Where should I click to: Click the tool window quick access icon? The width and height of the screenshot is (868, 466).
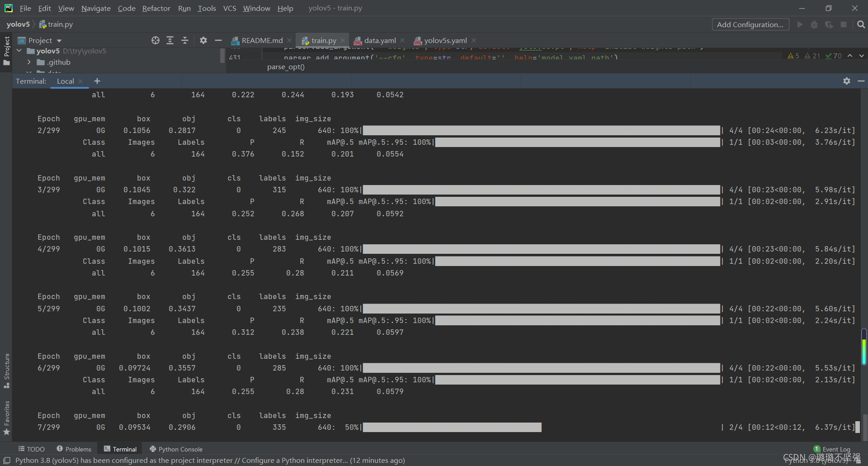click(x=7, y=461)
